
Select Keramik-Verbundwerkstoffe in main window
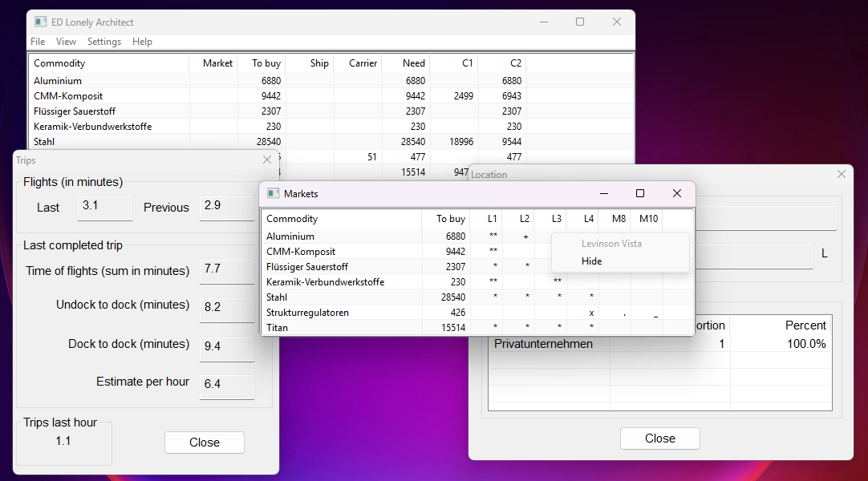[331, 126]
